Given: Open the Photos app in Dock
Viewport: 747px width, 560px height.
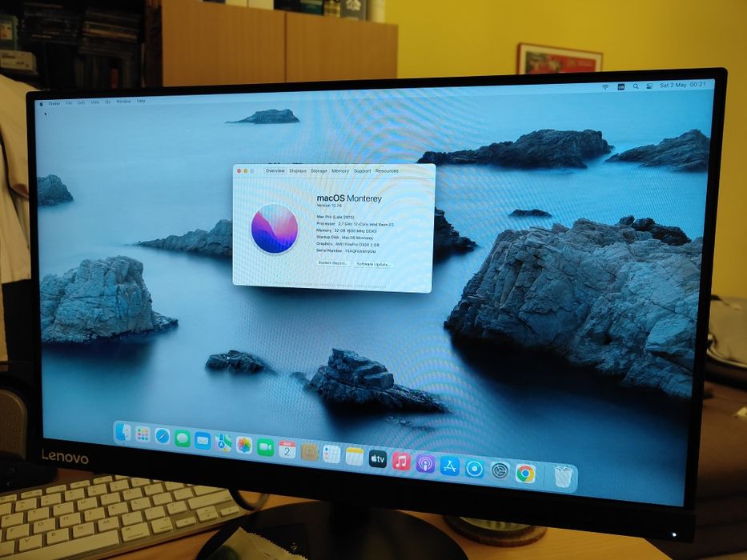Looking at the screenshot, I should (x=244, y=446).
